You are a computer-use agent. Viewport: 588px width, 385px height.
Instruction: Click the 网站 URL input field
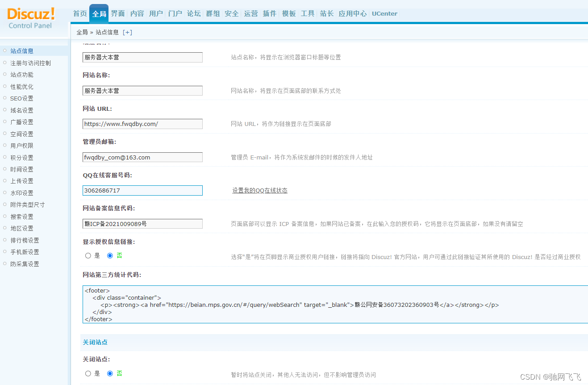[x=142, y=124]
